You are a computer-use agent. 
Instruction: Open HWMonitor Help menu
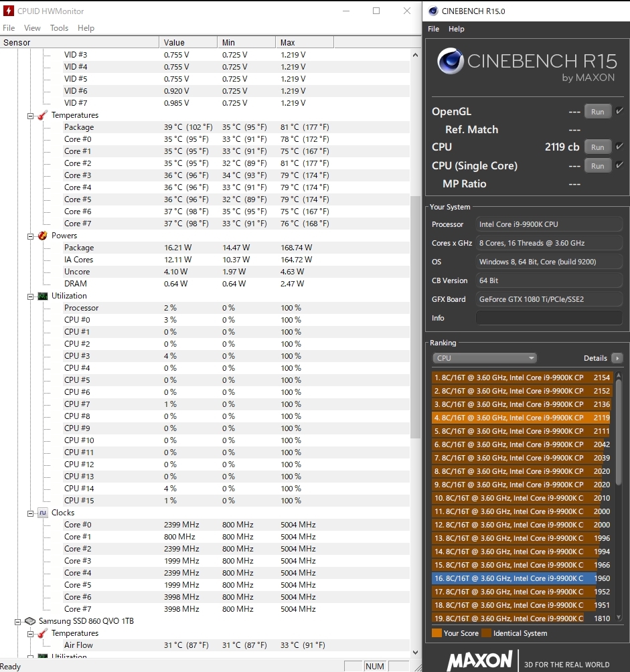86,28
